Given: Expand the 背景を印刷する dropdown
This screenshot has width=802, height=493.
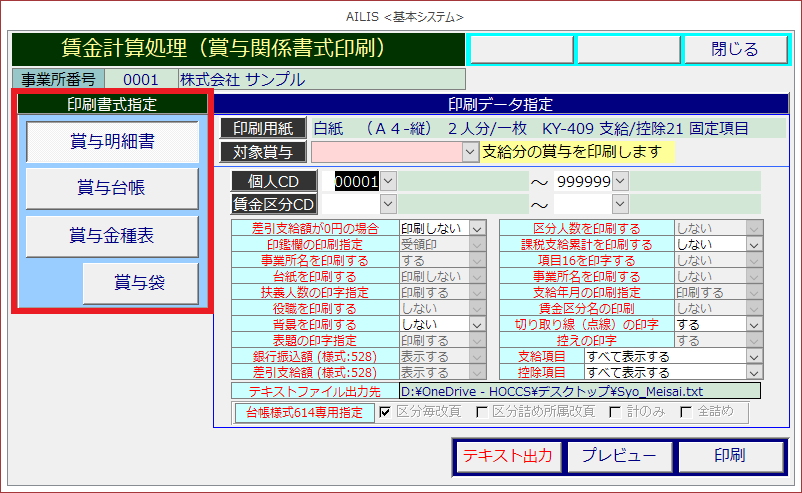Looking at the screenshot, I should point(477,325).
